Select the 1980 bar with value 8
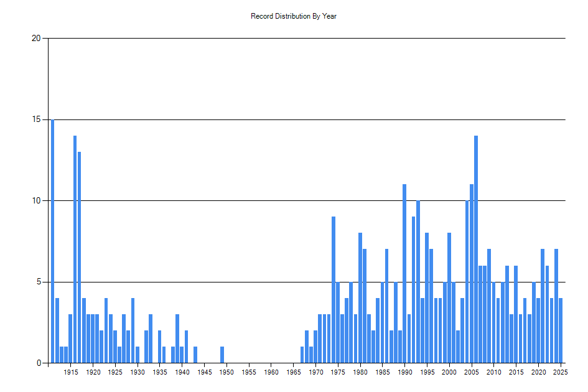The image size is (588, 392). (360, 298)
